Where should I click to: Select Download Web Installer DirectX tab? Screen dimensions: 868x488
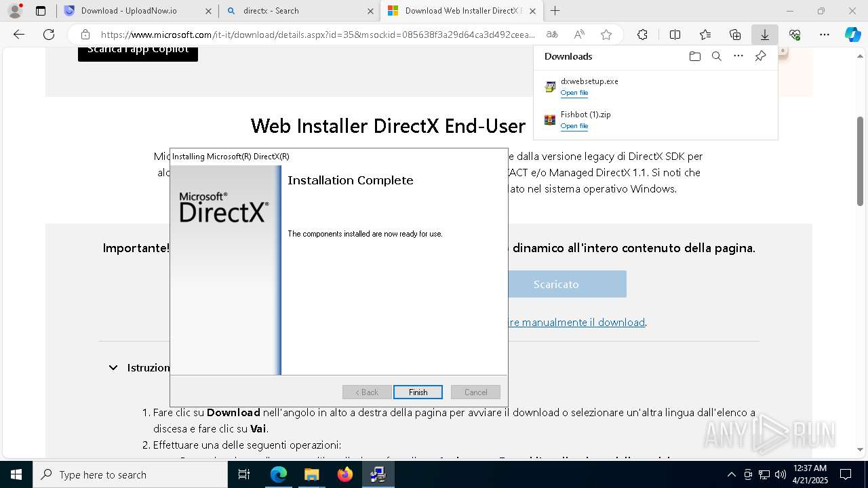click(x=461, y=11)
